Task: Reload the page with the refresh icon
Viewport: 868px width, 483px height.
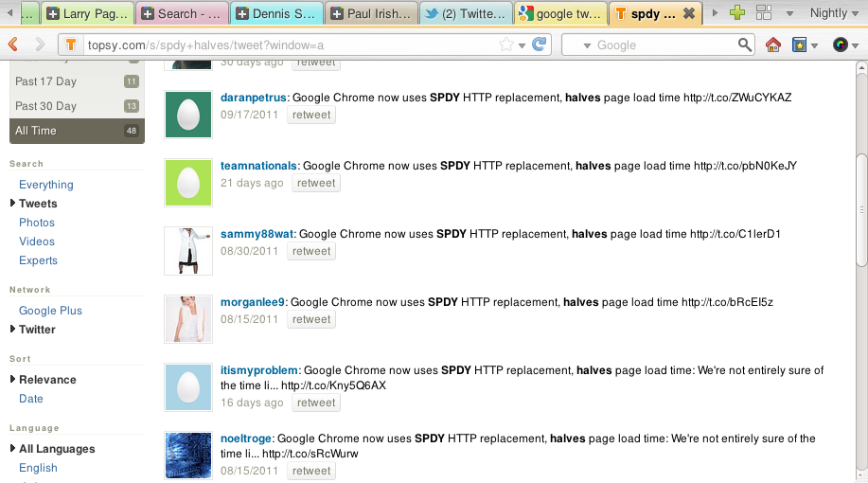Action: click(x=540, y=45)
